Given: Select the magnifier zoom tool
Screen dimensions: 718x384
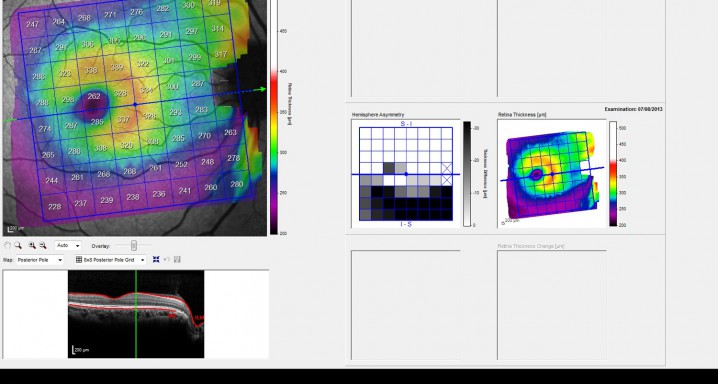Looking at the screenshot, I should click(x=18, y=246).
